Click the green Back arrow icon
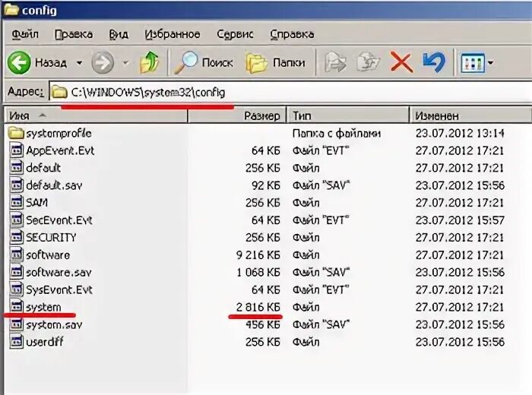The width and height of the screenshot is (532, 395). (x=19, y=63)
